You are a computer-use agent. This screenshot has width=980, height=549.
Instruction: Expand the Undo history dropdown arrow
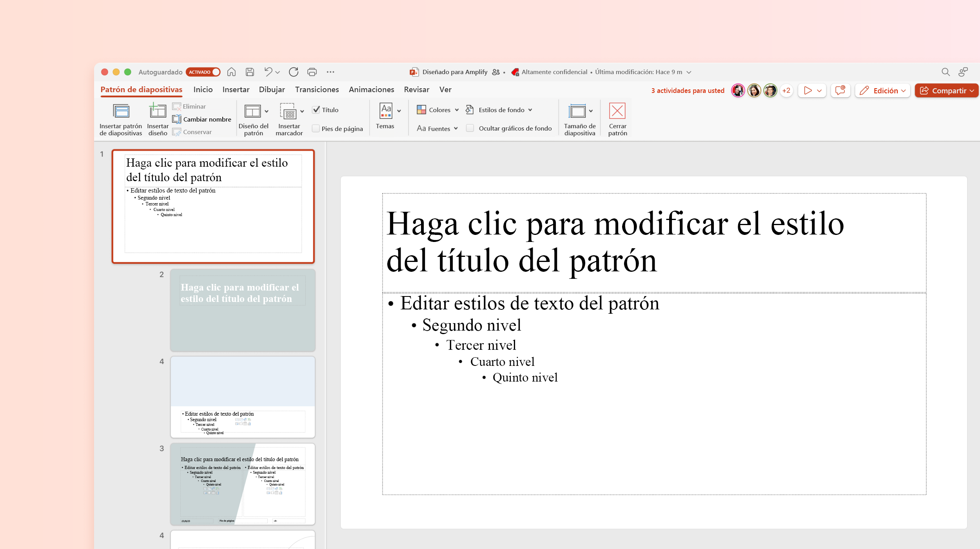tap(278, 72)
